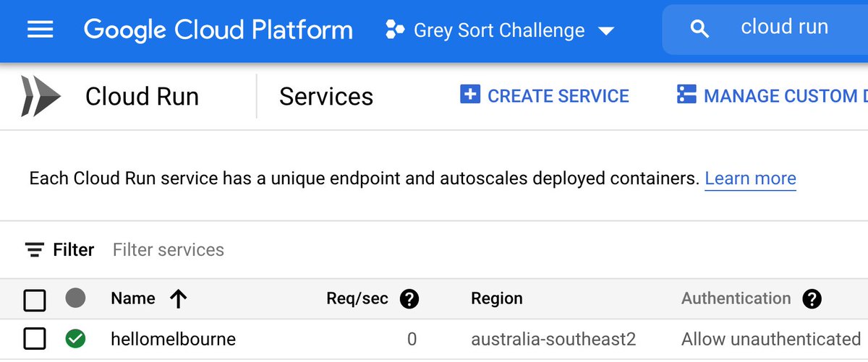Viewport: 868px width, 362px height.
Task: Click the help icon next to Req/sec
Action: pyautogui.click(x=409, y=298)
